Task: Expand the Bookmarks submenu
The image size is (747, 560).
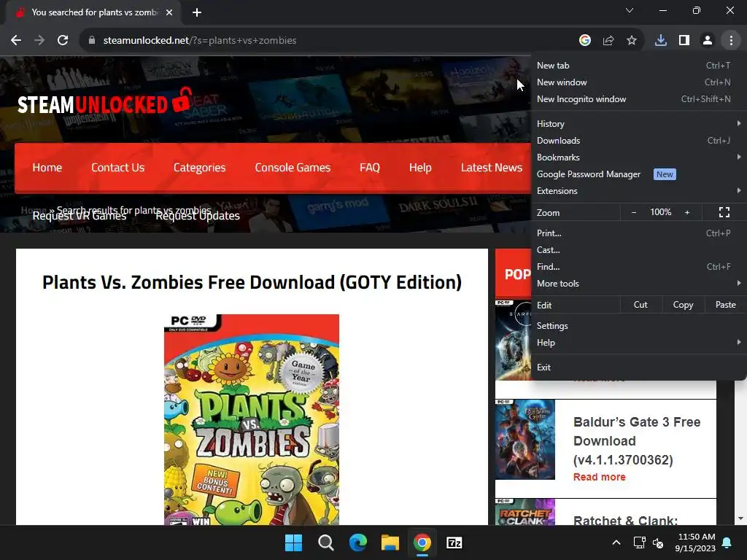Action: (638, 157)
